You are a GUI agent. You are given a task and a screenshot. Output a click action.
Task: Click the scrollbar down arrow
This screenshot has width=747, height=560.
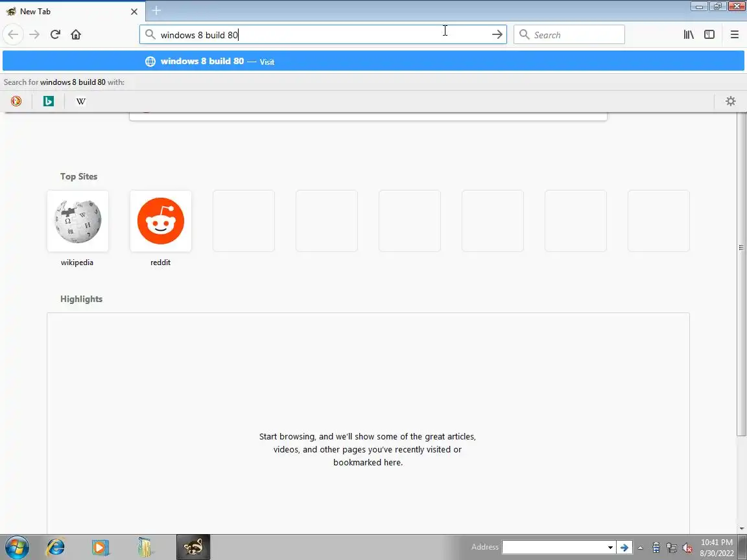(x=741, y=529)
